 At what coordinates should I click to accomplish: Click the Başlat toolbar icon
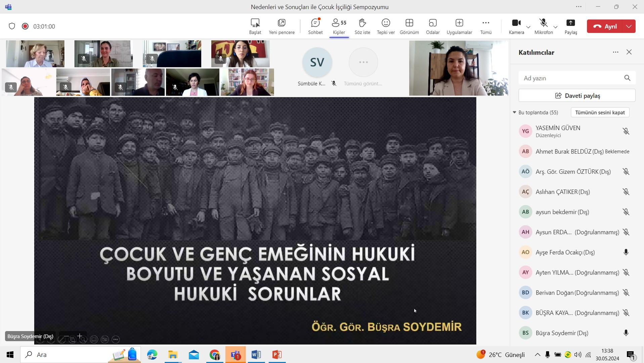(255, 26)
